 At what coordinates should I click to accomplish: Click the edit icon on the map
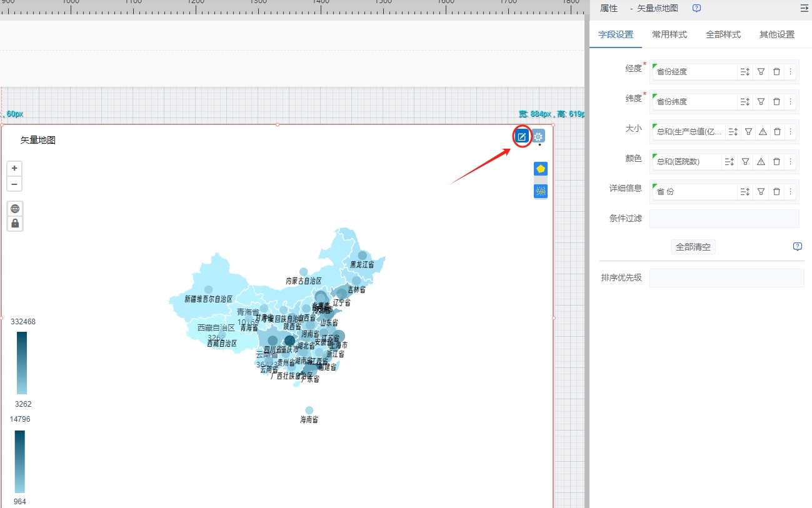tap(522, 136)
